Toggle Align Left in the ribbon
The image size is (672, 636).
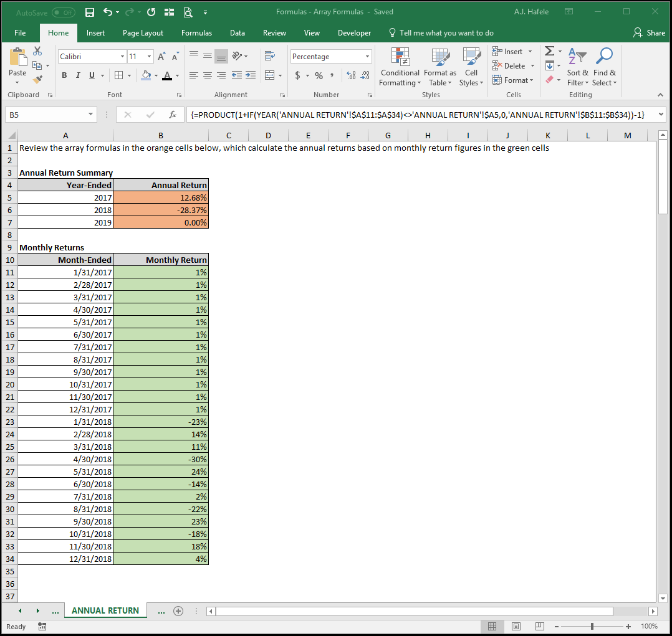pyautogui.click(x=194, y=75)
